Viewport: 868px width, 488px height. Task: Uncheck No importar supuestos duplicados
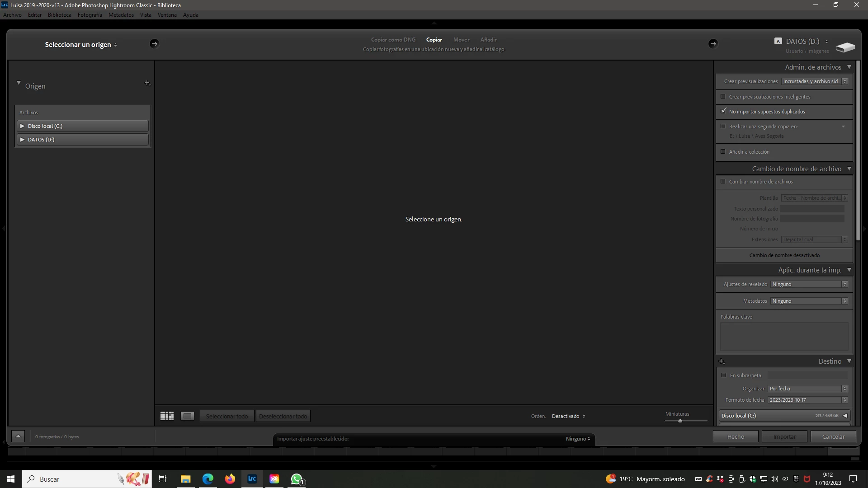pos(723,111)
